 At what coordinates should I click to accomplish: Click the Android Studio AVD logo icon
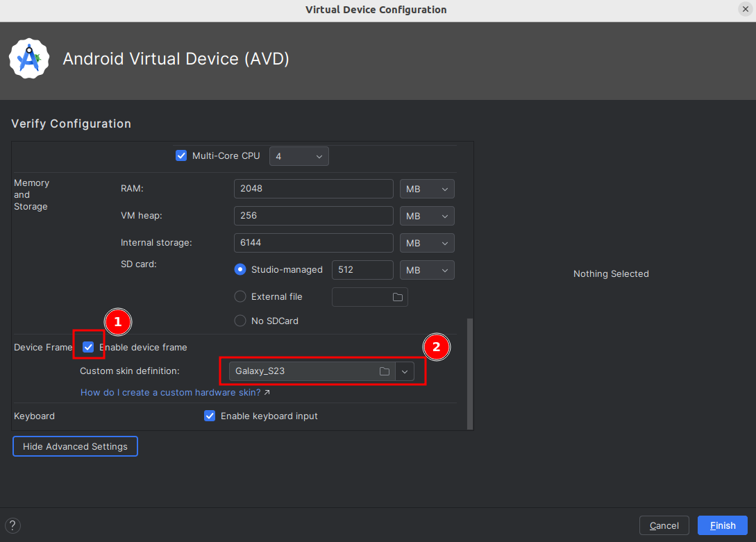click(29, 58)
